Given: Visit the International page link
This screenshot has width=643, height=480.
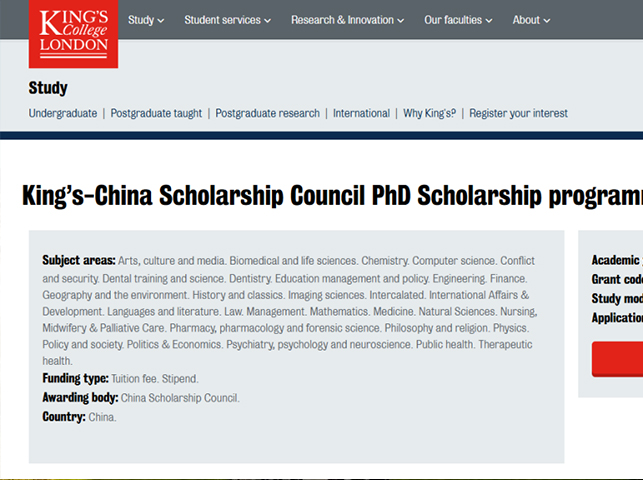Looking at the screenshot, I should (x=361, y=113).
